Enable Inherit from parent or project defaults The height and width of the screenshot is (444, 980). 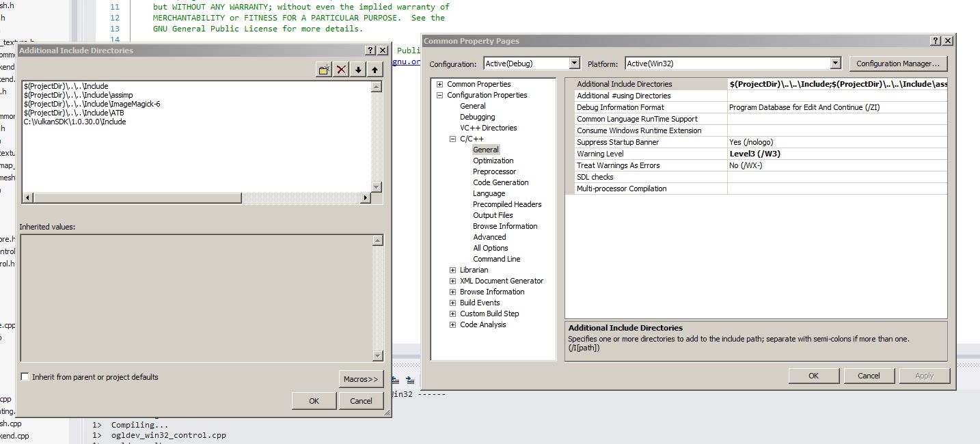coord(25,377)
